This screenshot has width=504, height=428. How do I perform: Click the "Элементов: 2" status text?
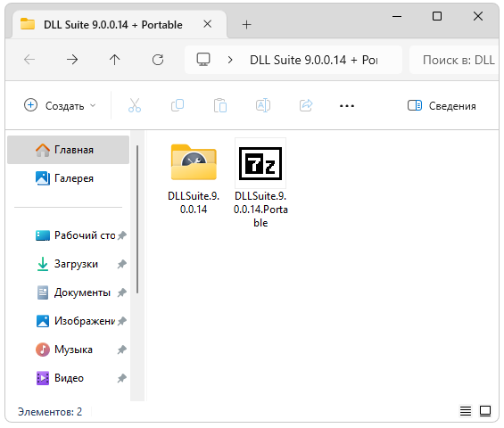tap(50, 412)
